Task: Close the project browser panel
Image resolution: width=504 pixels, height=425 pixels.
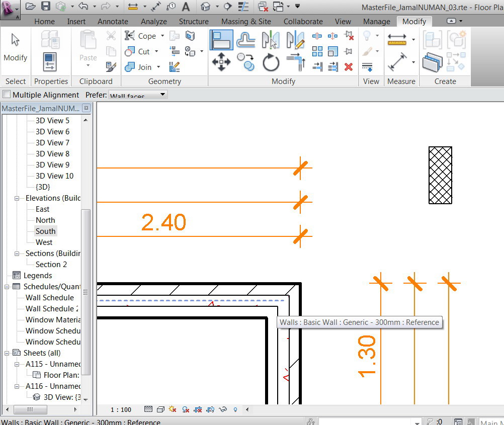Action: (x=86, y=108)
